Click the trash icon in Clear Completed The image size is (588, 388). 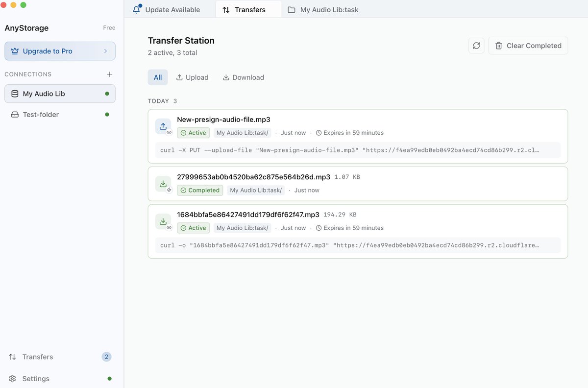499,46
